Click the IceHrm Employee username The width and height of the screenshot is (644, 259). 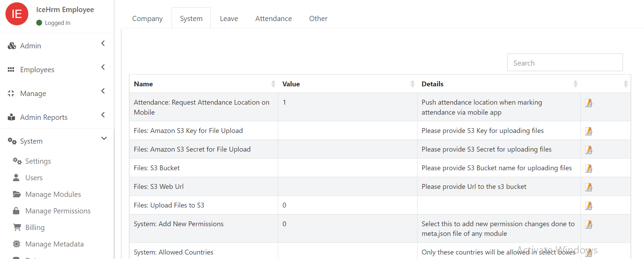(65, 10)
